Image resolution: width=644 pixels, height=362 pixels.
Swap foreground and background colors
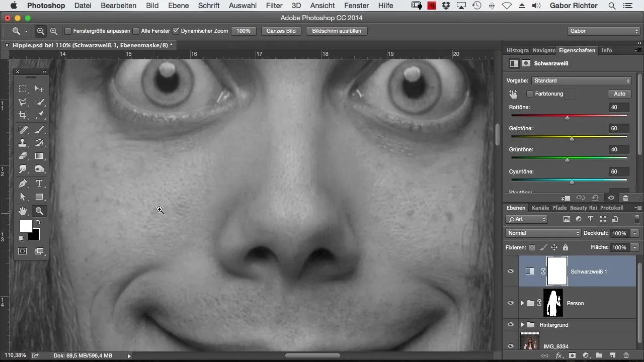click(38, 222)
